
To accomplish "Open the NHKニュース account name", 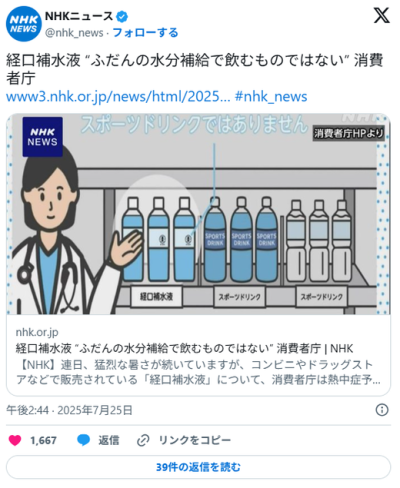I will coord(79,16).
